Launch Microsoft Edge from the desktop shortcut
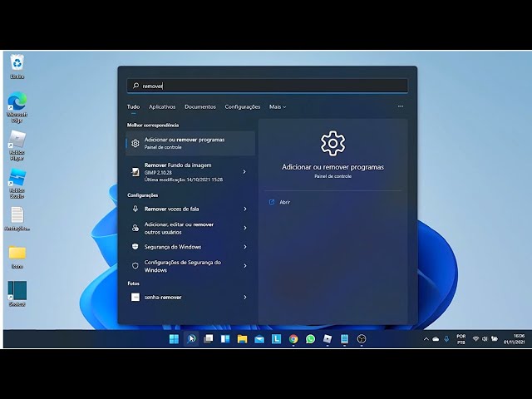Image resolution: width=532 pixels, height=399 pixels. [17, 106]
